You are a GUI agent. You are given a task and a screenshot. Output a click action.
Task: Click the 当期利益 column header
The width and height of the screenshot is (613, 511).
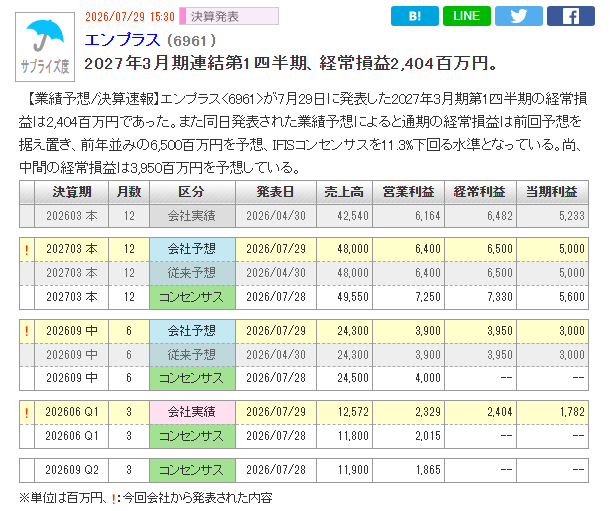552,192
